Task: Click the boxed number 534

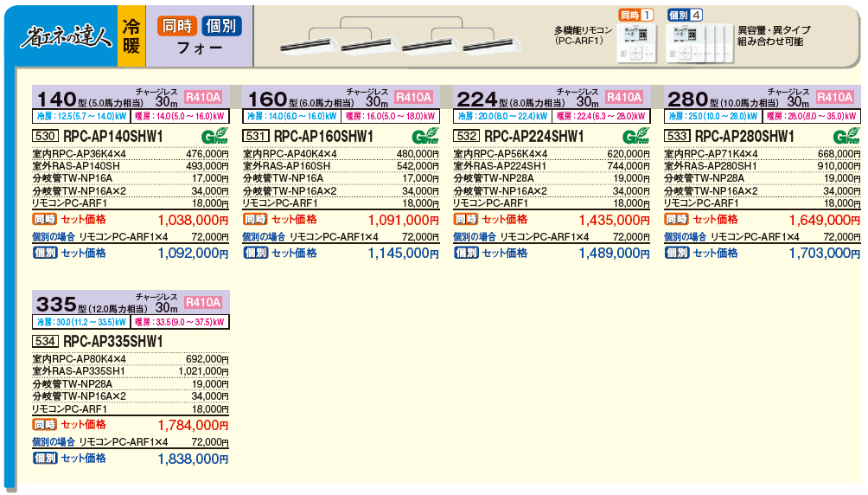Action: [x=45, y=342]
